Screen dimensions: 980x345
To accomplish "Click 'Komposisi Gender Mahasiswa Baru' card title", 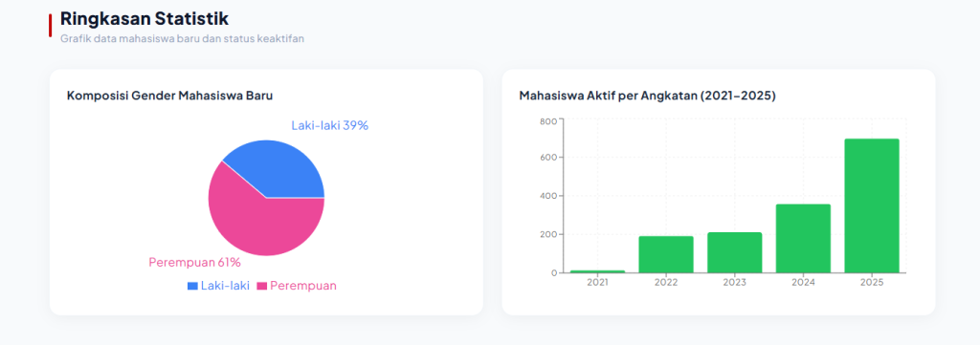I will 170,97.
